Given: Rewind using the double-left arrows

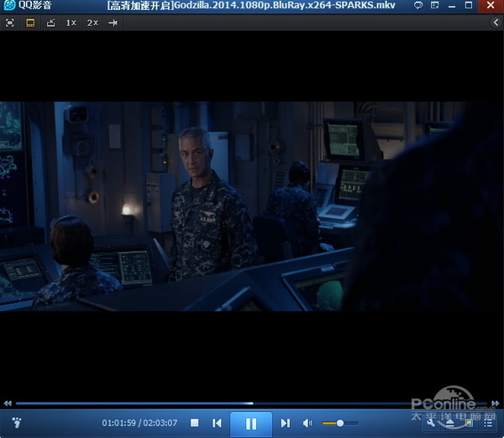Looking at the screenshot, I should click(8, 404).
